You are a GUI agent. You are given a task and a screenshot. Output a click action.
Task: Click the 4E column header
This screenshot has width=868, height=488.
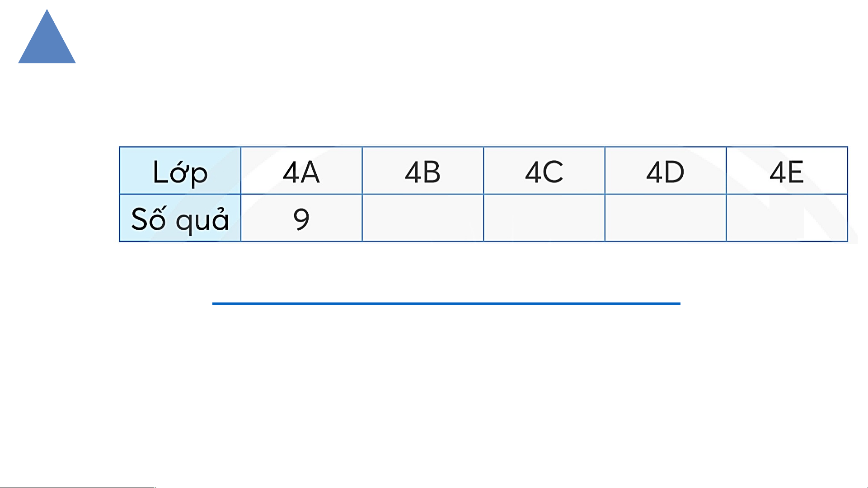(787, 171)
